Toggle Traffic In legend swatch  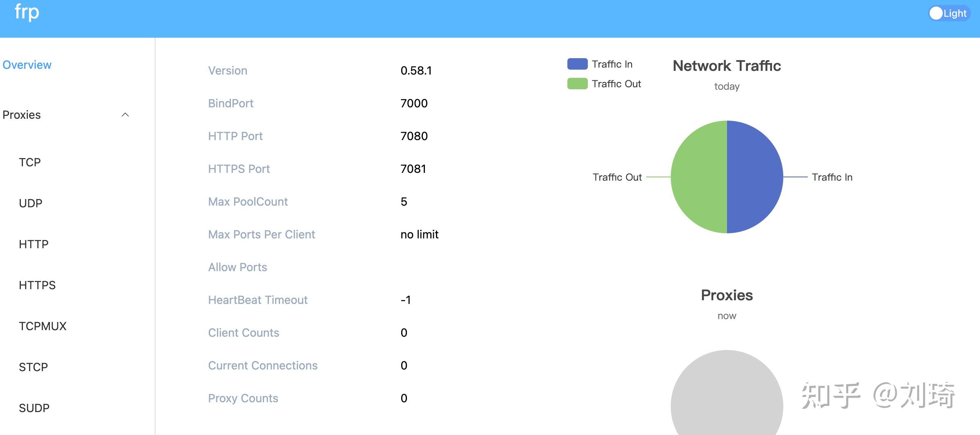pos(577,64)
